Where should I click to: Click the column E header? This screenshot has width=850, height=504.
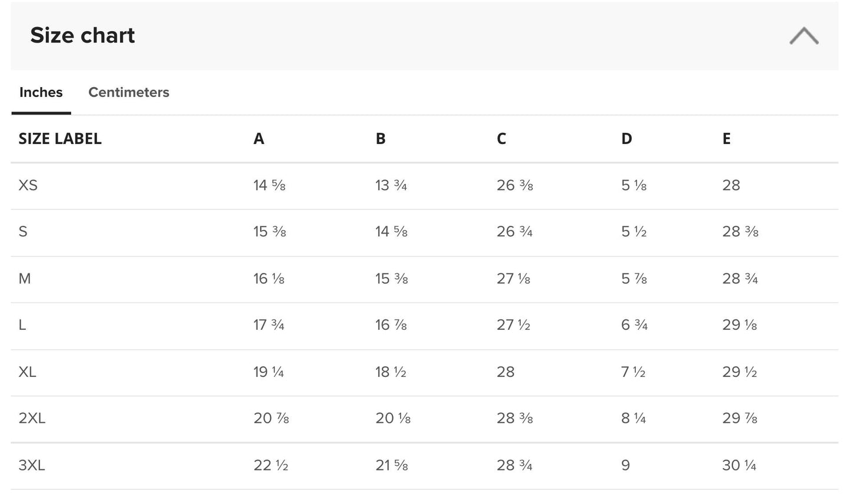coord(726,139)
